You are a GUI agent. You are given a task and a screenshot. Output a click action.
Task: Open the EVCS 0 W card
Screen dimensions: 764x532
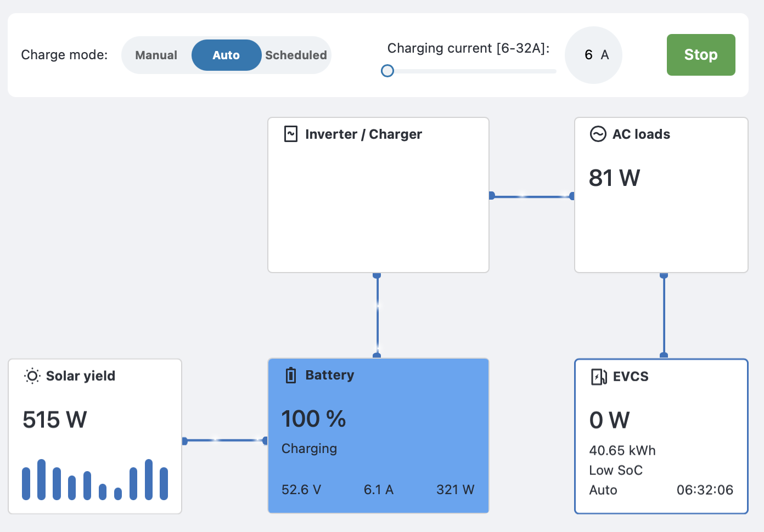(661, 437)
